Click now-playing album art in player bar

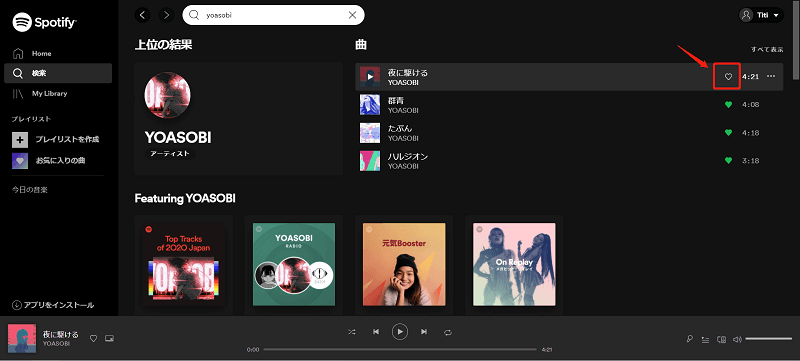pos(22,339)
